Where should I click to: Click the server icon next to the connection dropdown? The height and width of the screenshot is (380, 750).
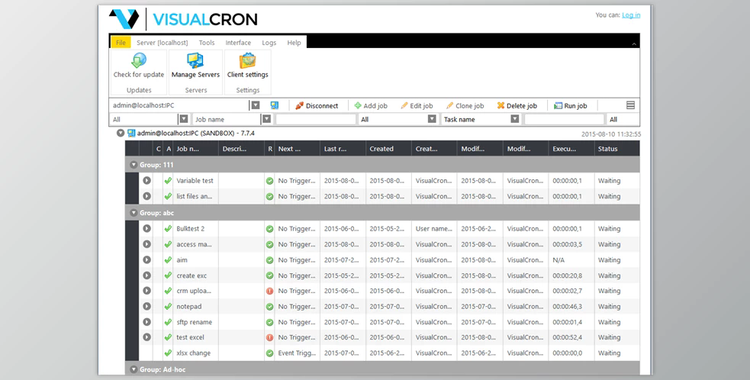[274, 105]
